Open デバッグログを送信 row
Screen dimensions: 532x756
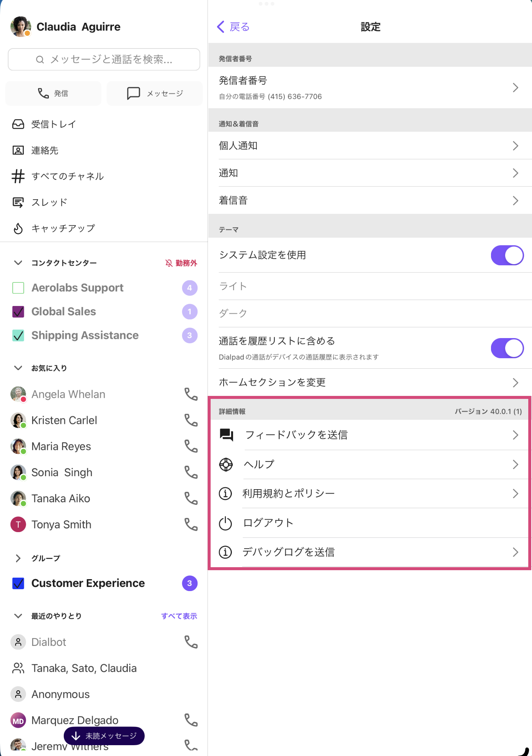[x=370, y=552]
